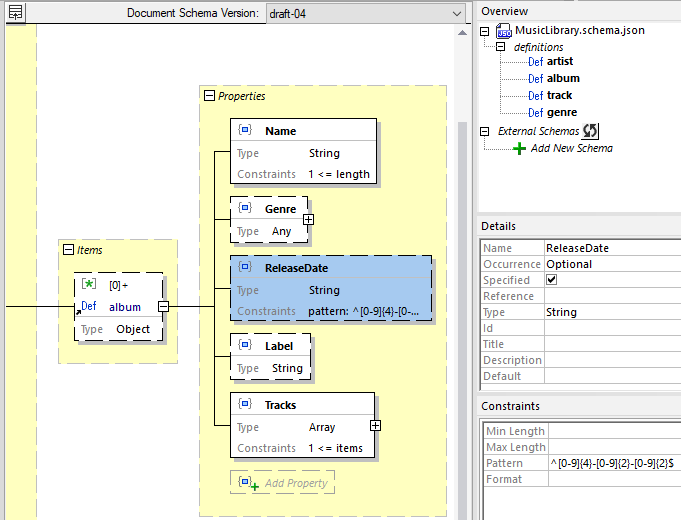Open the Document Schema Version dropdown
Screen dimensions: 681x520
pos(456,13)
